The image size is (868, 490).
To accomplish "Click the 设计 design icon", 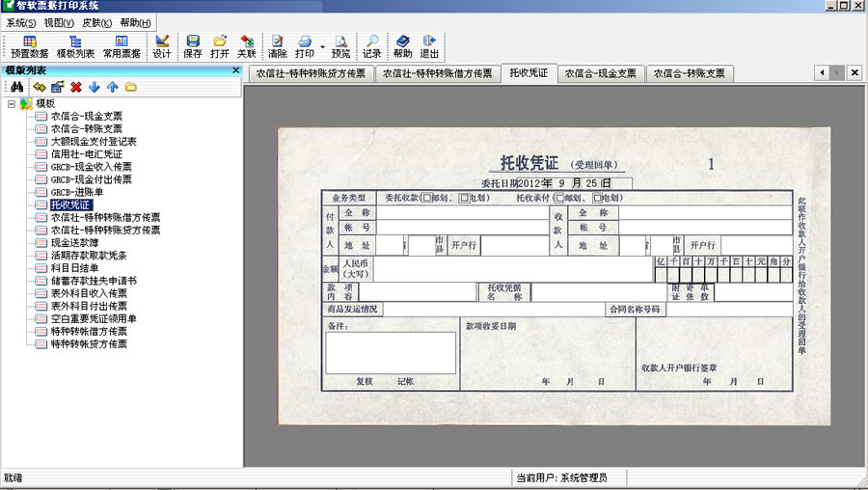I will 162,47.
